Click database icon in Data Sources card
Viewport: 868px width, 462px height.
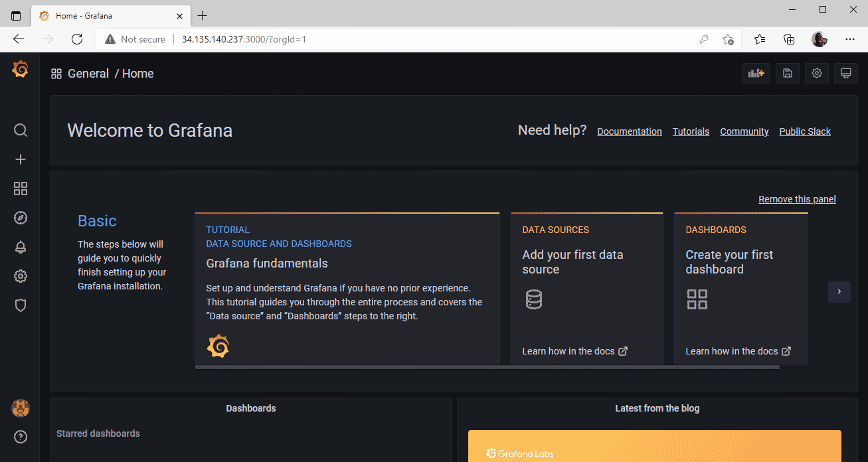click(x=534, y=299)
